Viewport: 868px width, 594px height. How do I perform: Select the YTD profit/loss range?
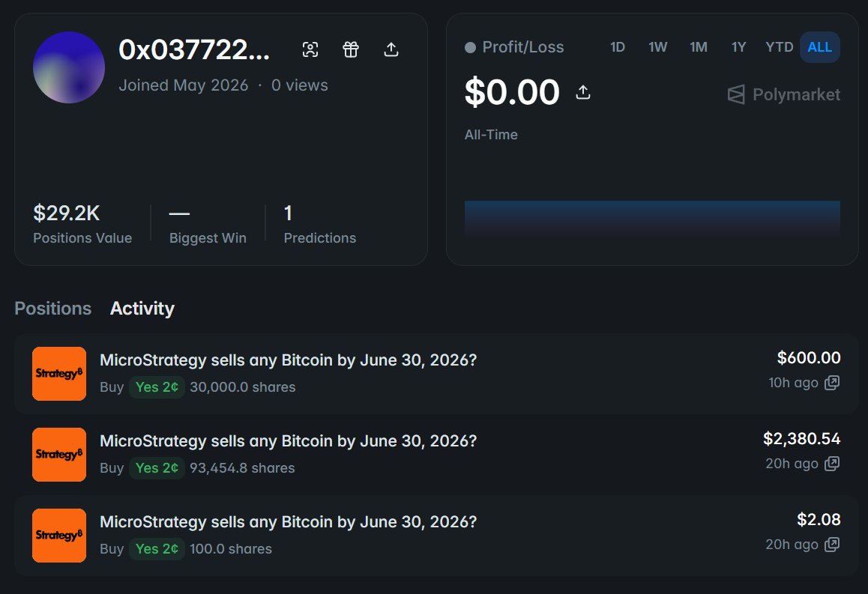coord(780,47)
